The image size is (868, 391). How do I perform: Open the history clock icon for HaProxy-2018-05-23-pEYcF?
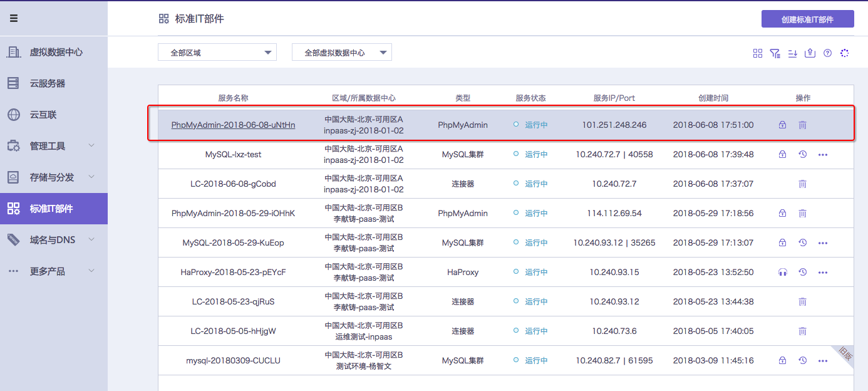802,272
